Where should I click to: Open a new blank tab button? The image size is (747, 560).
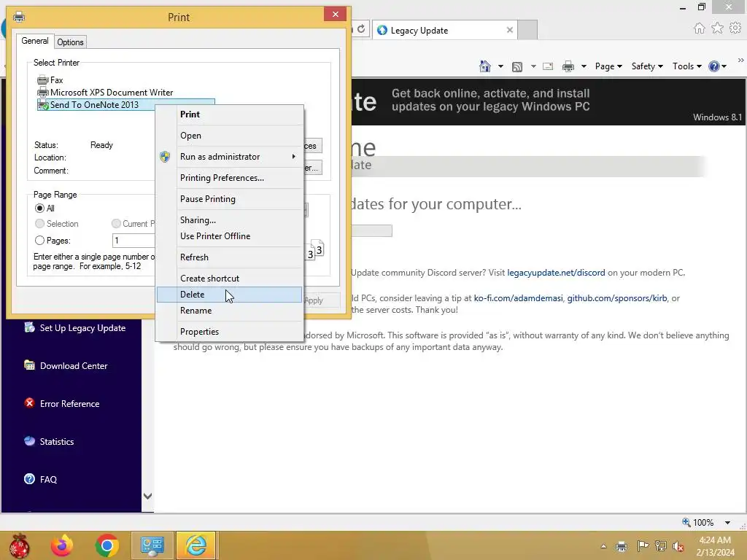(x=527, y=30)
